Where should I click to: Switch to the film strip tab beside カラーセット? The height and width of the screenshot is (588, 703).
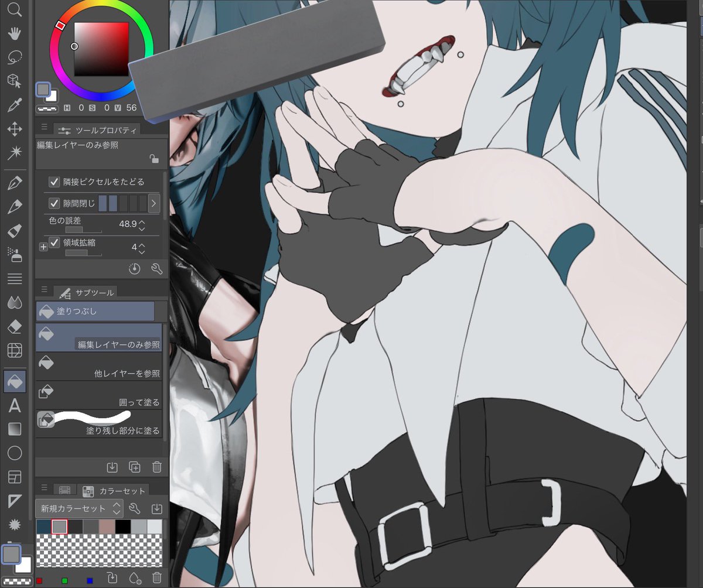click(x=65, y=490)
